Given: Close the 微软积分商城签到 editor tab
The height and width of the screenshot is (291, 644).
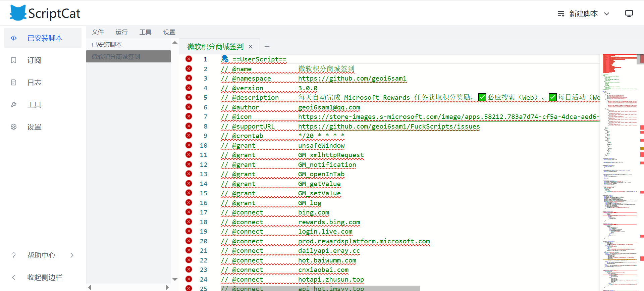Looking at the screenshot, I should click(x=251, y=47).
